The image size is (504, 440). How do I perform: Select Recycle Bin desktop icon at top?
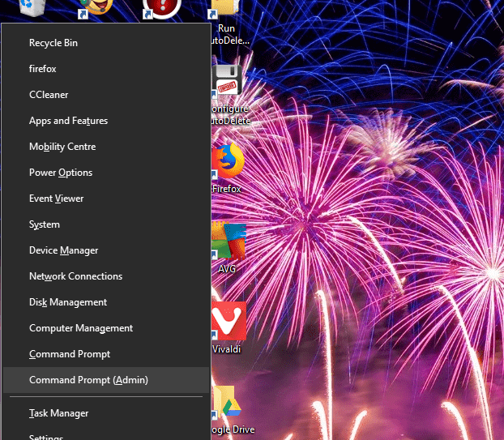[32, 7]
